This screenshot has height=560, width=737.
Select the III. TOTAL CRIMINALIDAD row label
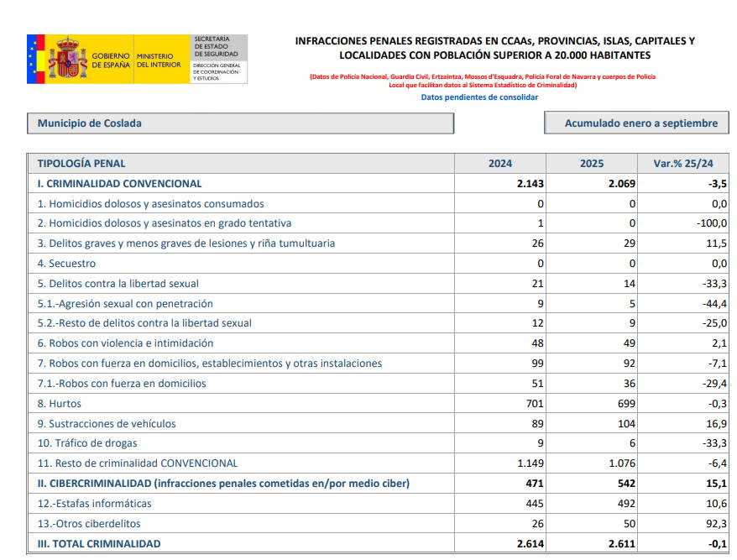tap(98, 544)
